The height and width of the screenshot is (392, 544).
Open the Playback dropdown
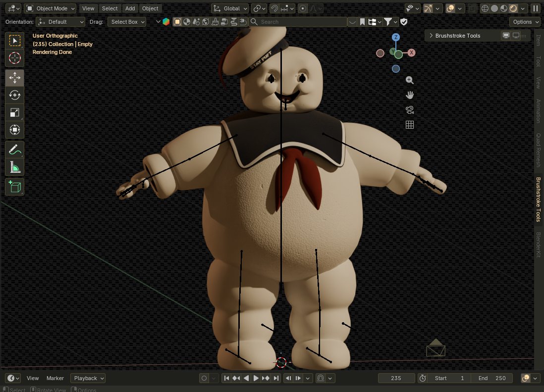coord(88,378)
